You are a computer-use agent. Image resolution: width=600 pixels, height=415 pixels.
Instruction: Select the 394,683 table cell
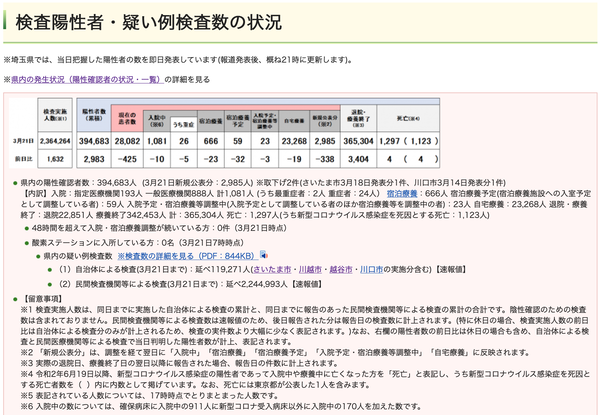coord(94,141)
